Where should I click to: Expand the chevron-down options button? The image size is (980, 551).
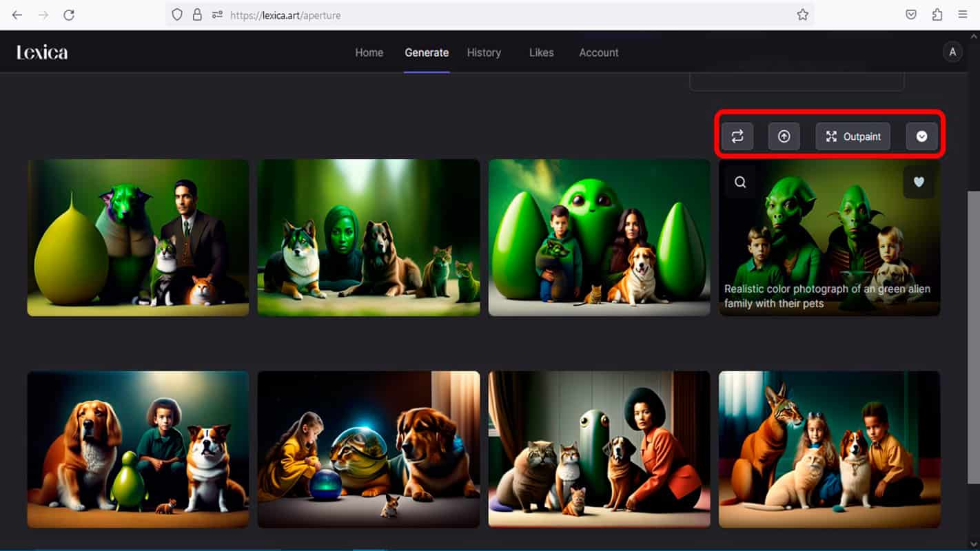[922, 136]
